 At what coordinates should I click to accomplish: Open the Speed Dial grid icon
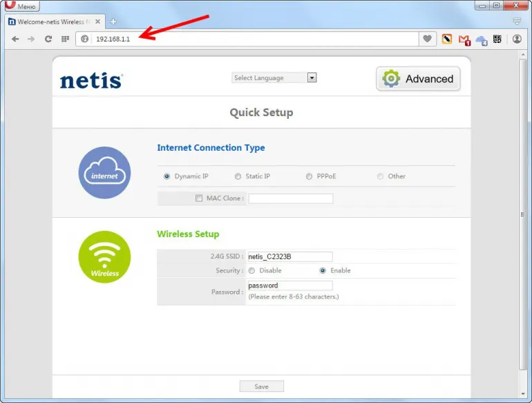tap(66, 39)
